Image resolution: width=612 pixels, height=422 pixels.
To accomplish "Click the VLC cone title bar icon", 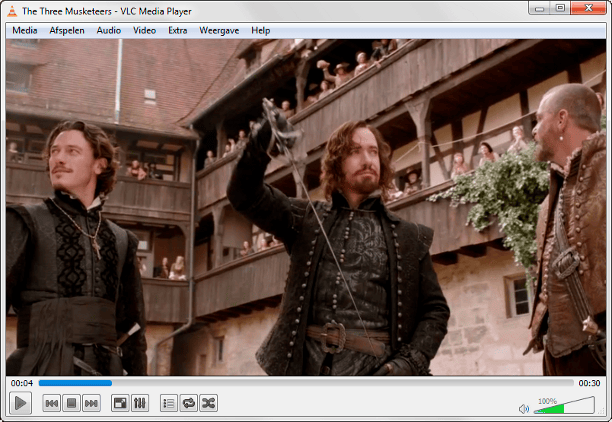I will (x=12, y=11).
